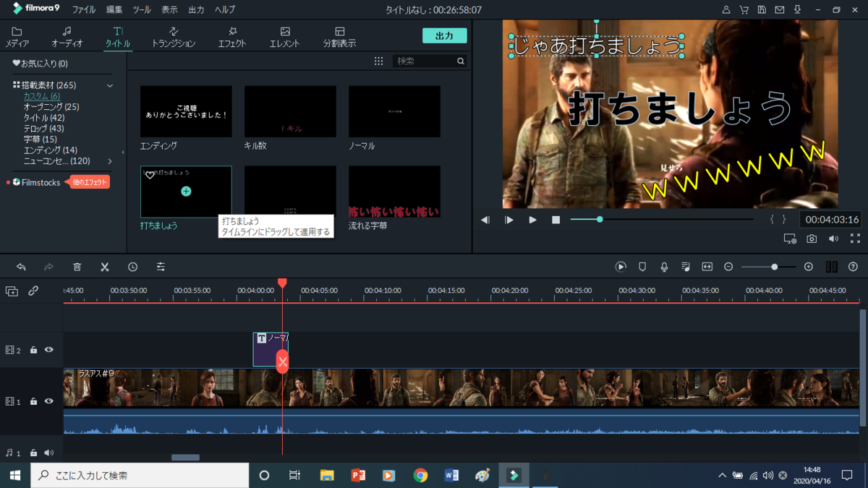
Task: Toggle the audio meter bars button
Action: [832, 267]
